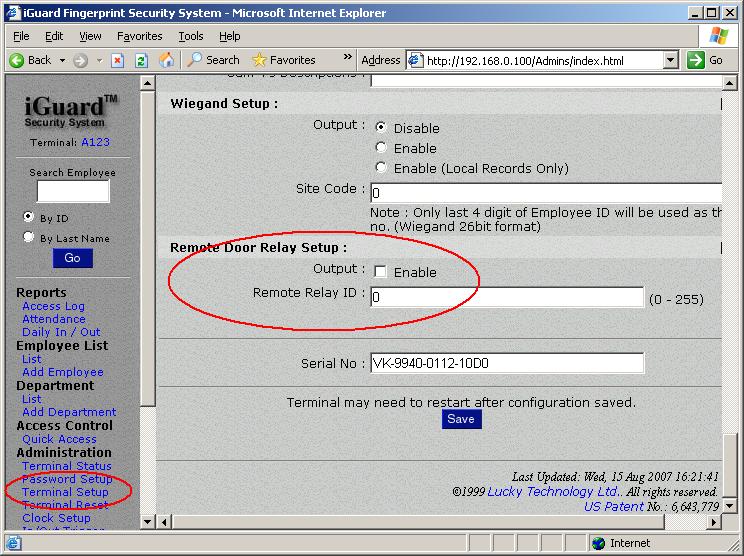
Task: Open the Tools menu
Action: pos(191,36)
